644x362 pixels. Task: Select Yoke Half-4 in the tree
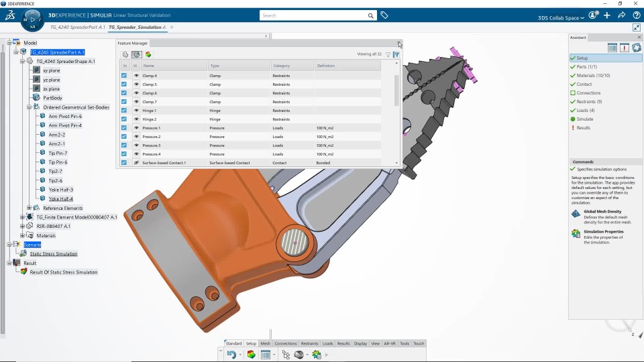coord(61,198)
